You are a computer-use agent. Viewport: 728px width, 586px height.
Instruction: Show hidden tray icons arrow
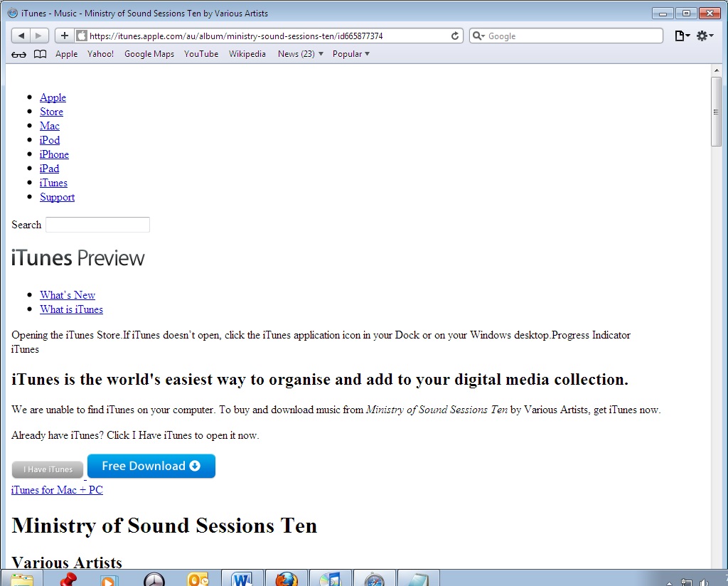click(669, 583)
